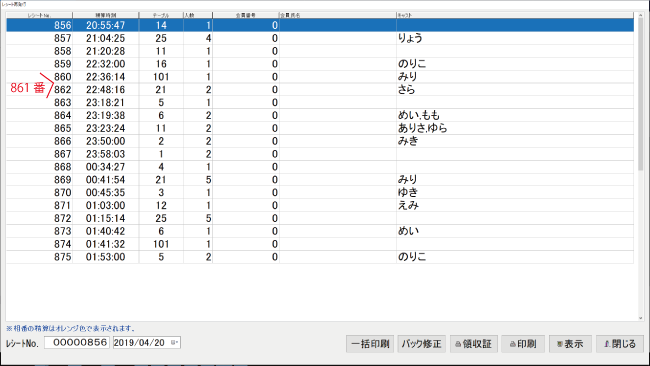
Task: Select receipt row 870
Action: point(320,192)
